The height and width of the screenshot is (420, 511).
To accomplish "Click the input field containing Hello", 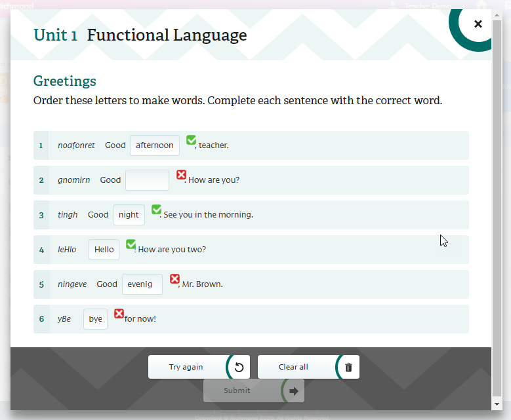I will click(104, 250).
